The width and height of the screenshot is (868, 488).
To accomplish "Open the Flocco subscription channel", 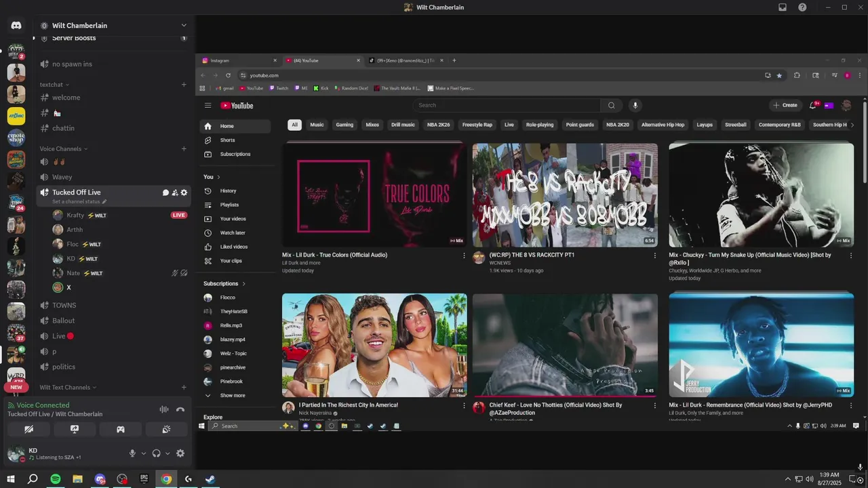I will coord(235,298).
